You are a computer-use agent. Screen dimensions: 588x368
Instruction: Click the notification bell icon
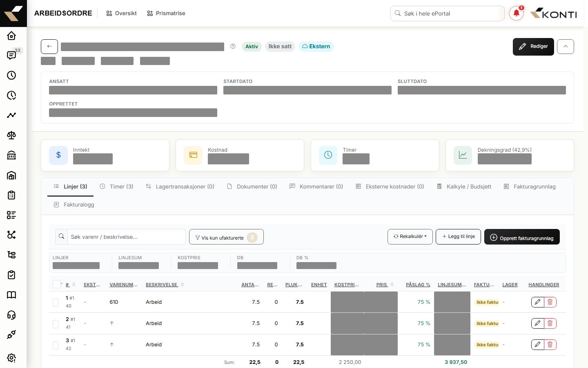[516, 13]
